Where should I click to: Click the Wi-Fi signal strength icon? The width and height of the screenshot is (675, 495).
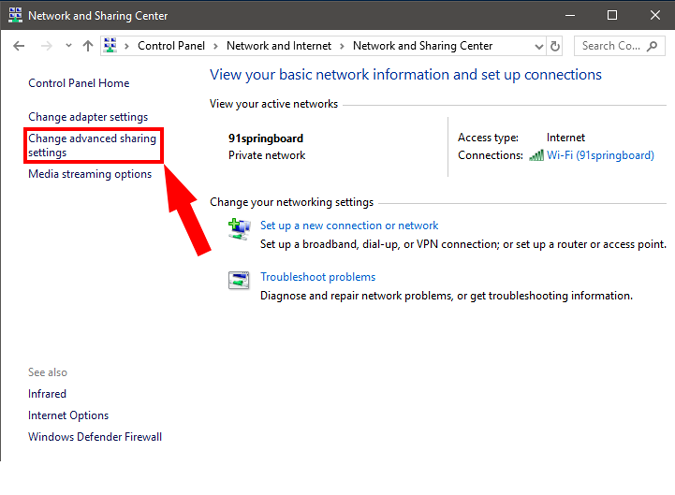click(x=536, y=155)
